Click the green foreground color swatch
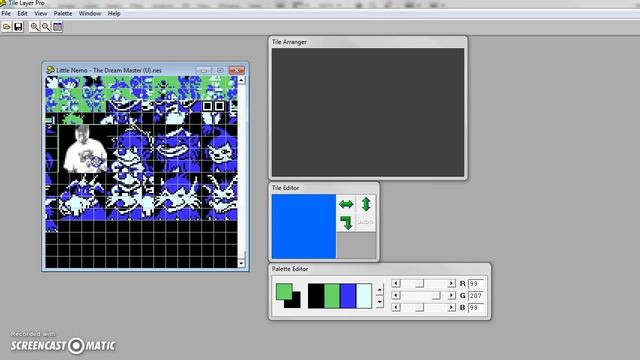 [x=284, y=291]
